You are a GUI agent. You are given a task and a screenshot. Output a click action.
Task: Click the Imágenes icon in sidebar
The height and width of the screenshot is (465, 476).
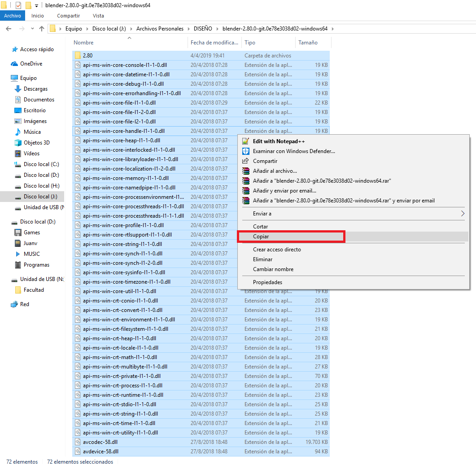pos(18,121)
